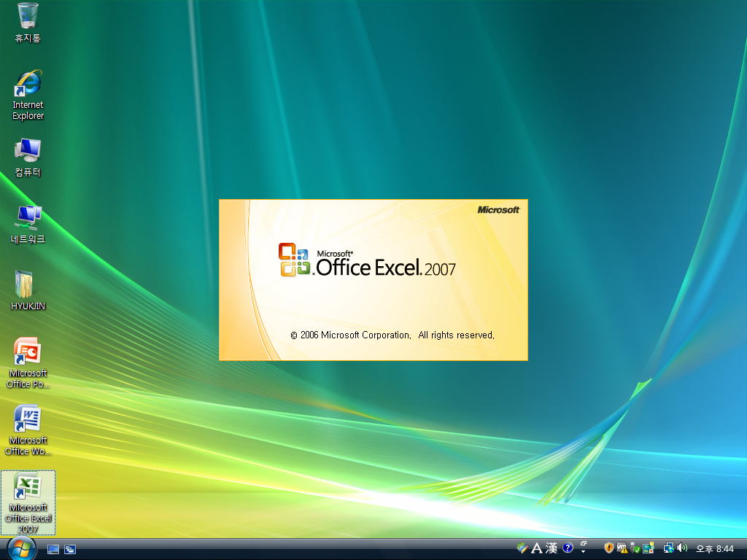Screen dimensions: 747x560
Task: Click the VMware Tools warning tray icon
Action: coord(622,548)
